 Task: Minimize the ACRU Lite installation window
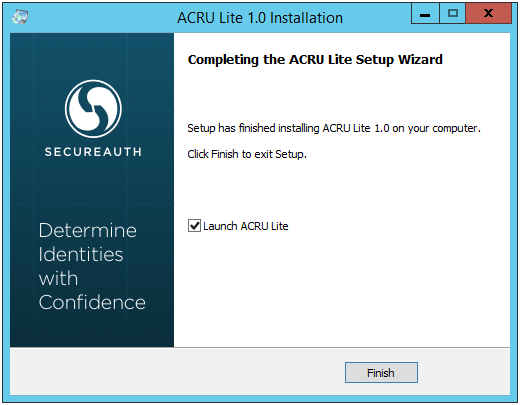(x=425, y=14)
